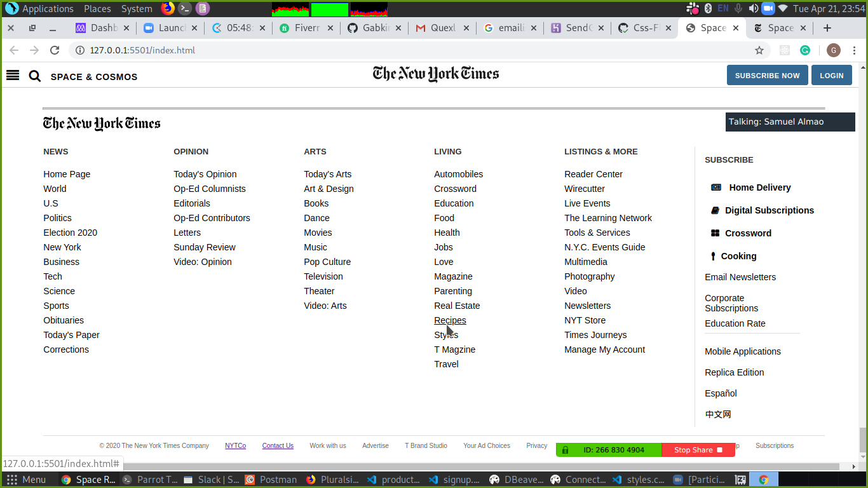The width and height of the screenshot is (868, 488).
Task: Click the Digital Subscriptions icon
Action: (x=715, y=210)
